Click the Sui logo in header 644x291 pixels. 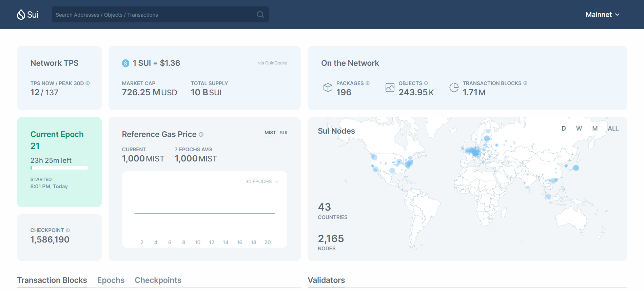pos(27,15)
